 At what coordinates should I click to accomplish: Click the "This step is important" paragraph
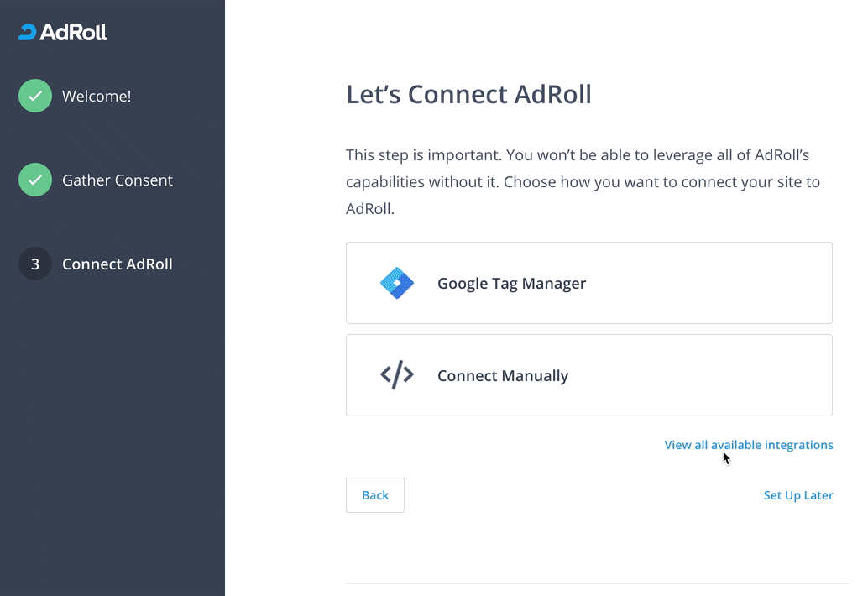click(583, 182)
